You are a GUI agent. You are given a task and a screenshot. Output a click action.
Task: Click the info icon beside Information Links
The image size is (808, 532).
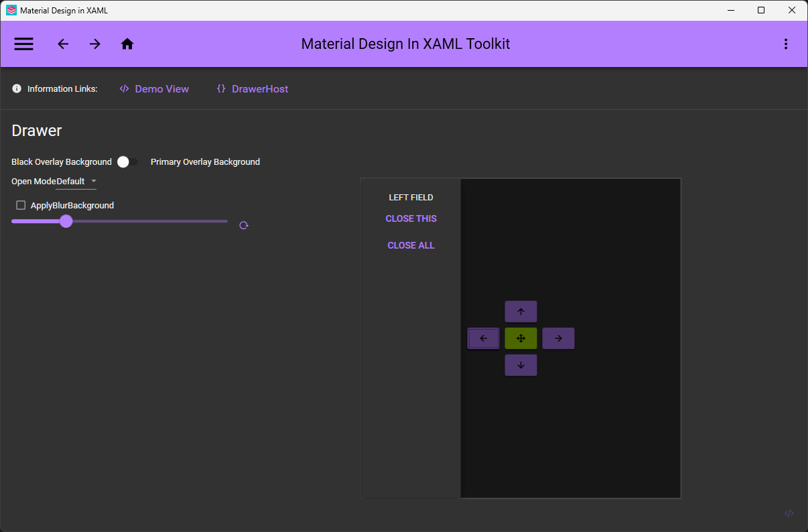(17, 88)
